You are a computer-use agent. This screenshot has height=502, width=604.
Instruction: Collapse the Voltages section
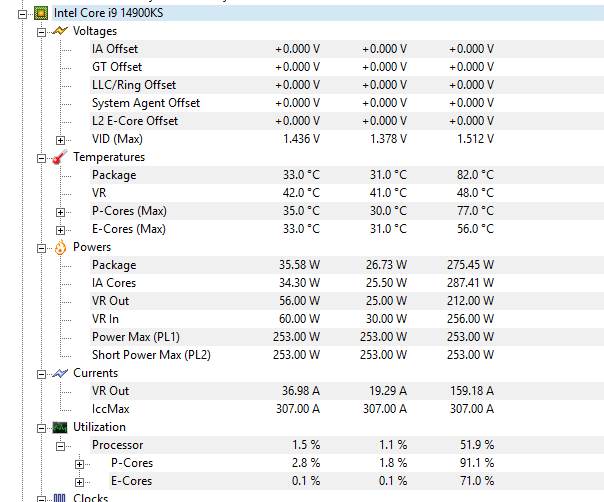click(x=41, y=32)
